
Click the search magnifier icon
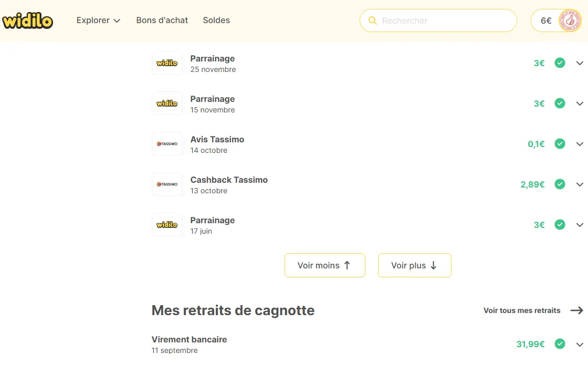click(x=372, y=20)
